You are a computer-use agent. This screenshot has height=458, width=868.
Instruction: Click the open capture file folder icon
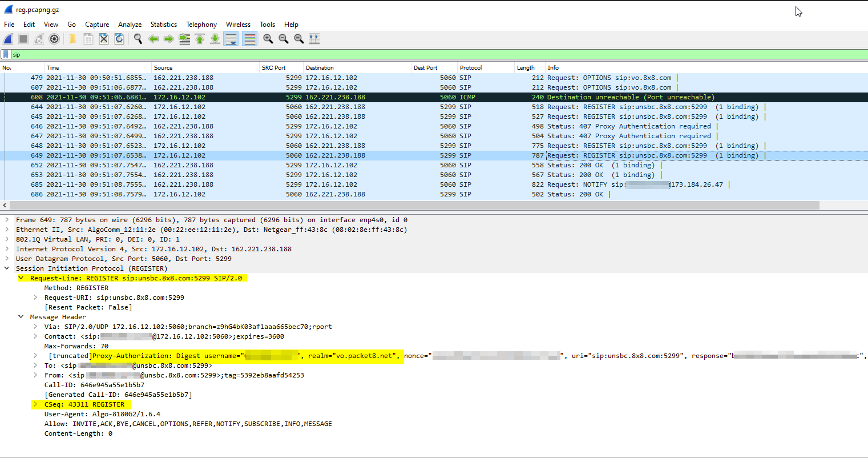coord(72,39)
